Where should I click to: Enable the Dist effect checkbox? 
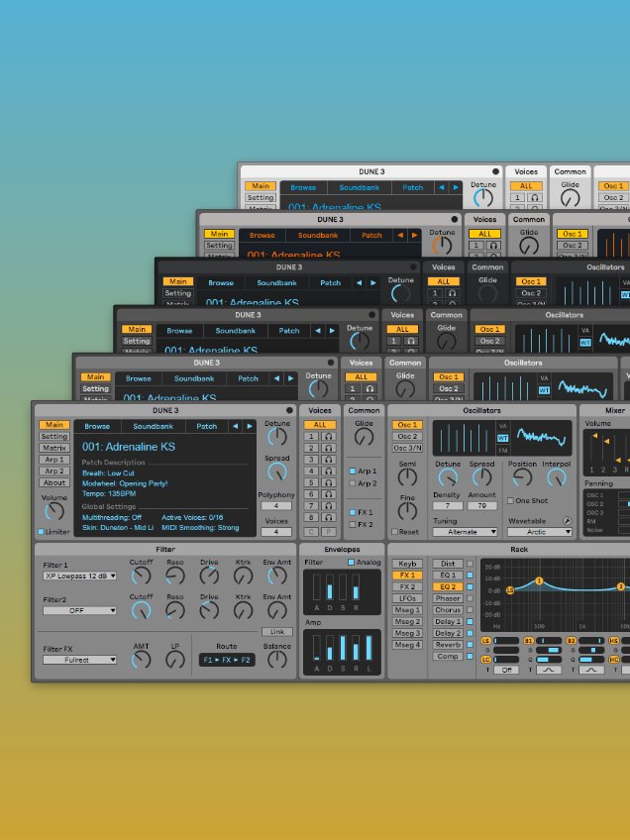pyautogui.click(x=470, y=564)
